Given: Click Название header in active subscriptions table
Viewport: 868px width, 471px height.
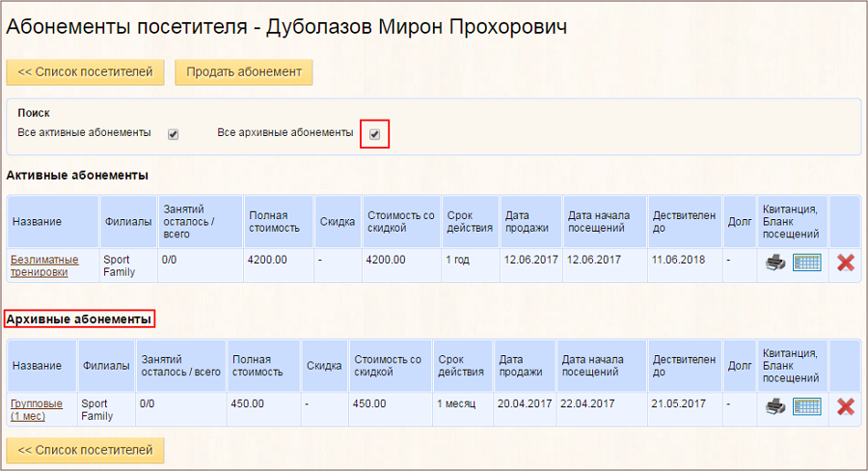Looking at the screenshot, I should [x=37, y=222].
